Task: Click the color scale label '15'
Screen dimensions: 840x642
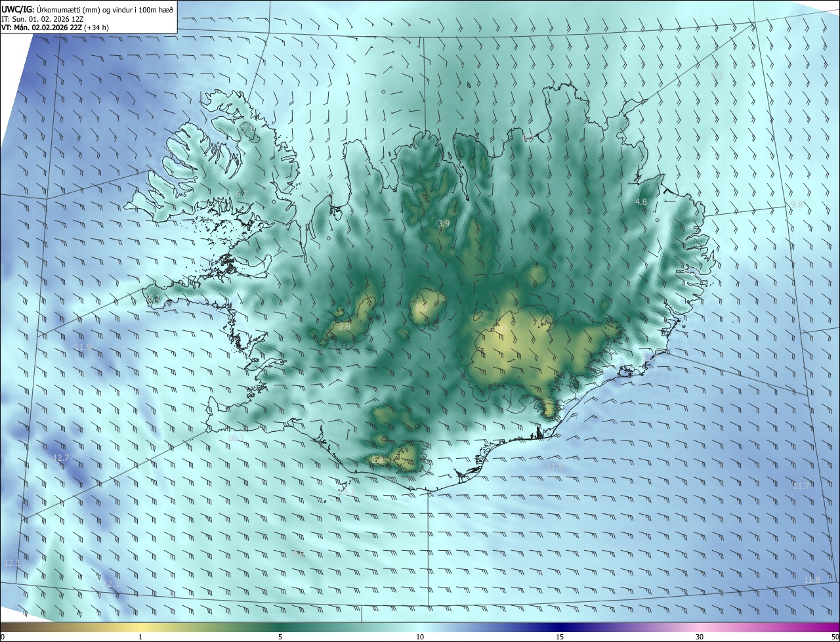Action: pos(560,637)
